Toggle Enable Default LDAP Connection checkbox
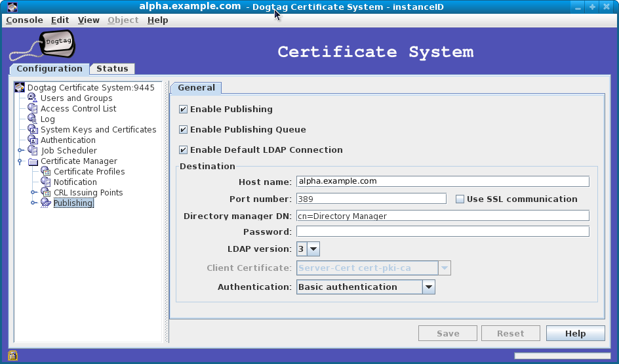The width and height of the screenshot is (619, 364). tap(183, 150)
